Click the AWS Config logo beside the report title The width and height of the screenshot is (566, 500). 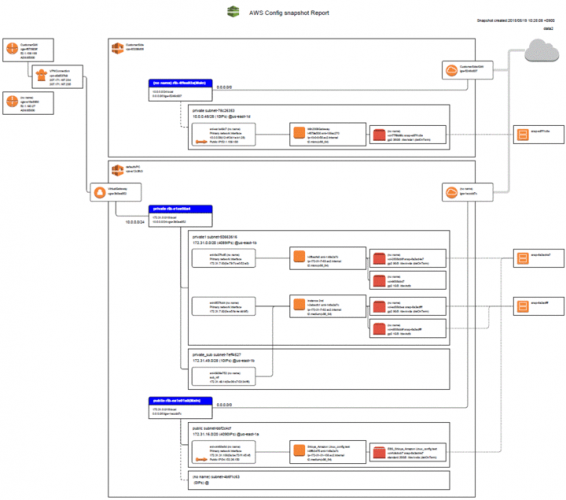coord(233,12)
